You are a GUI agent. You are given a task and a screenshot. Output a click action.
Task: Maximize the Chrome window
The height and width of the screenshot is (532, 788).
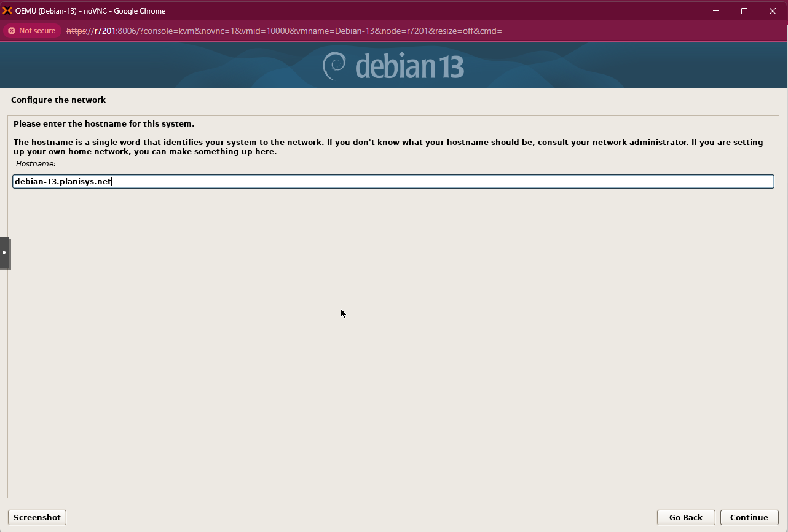(x=744, y=10)
